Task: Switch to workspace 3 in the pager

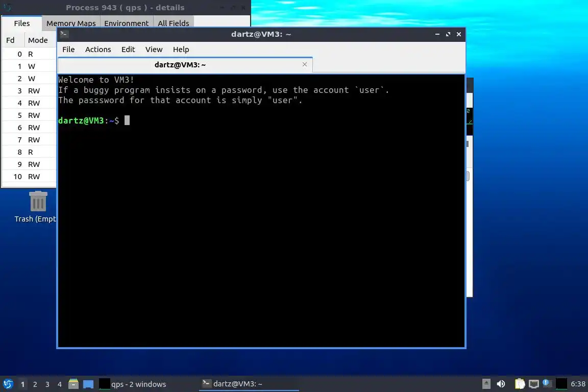Action: 47,384
